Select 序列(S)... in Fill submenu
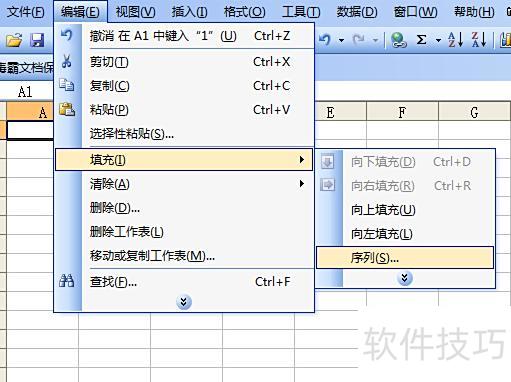 pos(405,258)
